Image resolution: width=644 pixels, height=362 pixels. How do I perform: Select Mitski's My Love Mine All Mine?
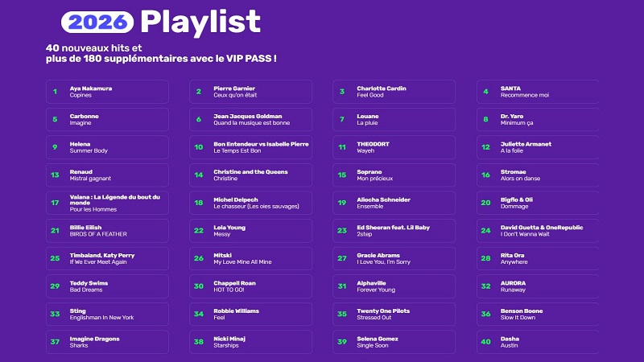251,259
